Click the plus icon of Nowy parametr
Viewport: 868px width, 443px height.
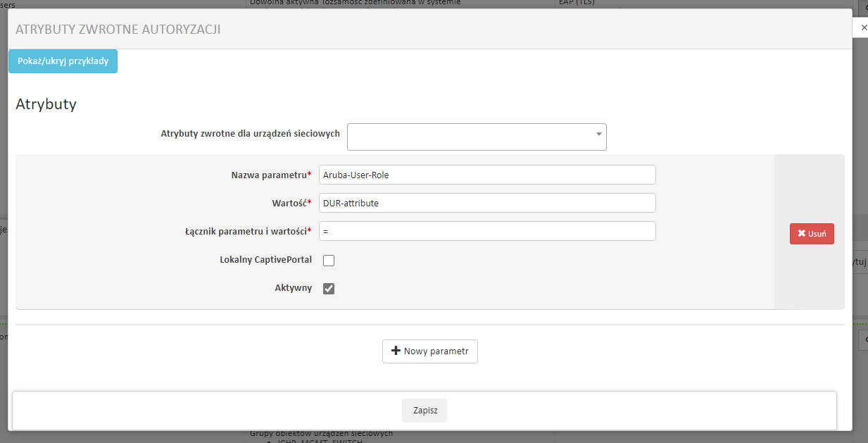click(395, 351)
